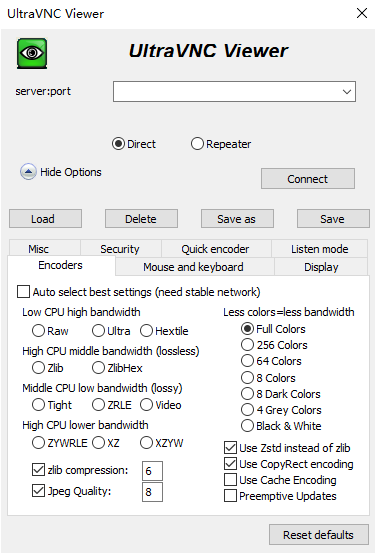Select the Encoders tab
Viewport: 375px width, 553px height.
point(61,265)
